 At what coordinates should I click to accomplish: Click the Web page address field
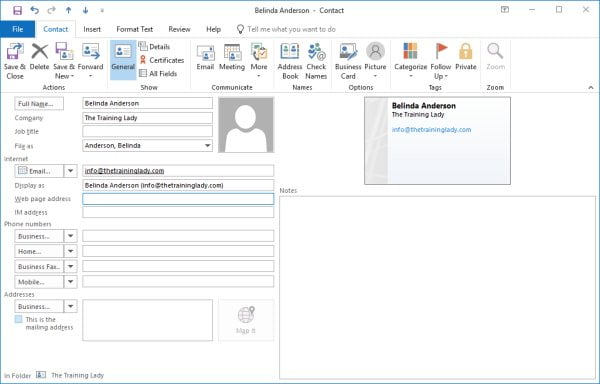point(178,199)
